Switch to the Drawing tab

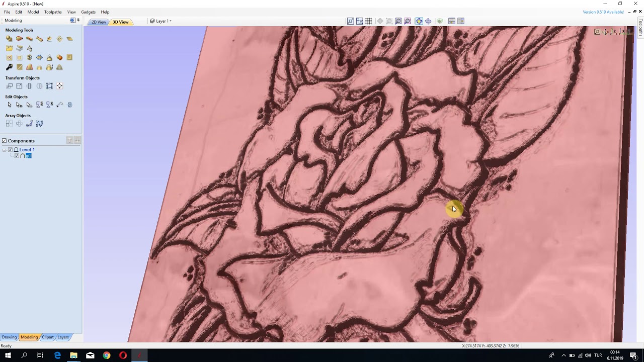(x=9, y=337)
